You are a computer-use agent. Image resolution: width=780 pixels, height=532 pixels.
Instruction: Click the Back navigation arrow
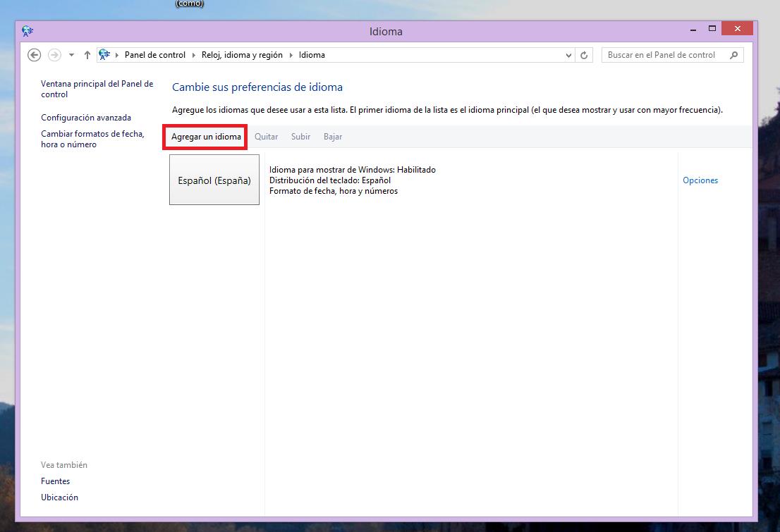click(34, 55)
